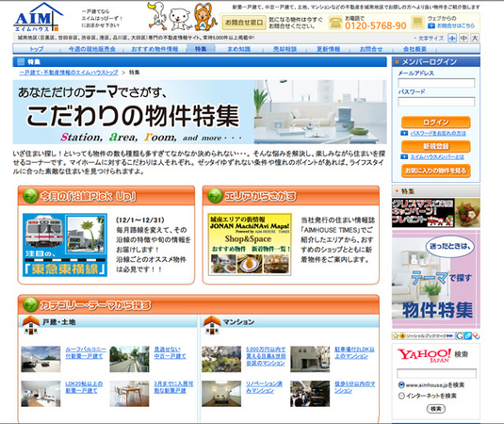The width and height of the screenshot is (504, 424).
Task: Click the white duck mascot character
Action: (157, 15)
